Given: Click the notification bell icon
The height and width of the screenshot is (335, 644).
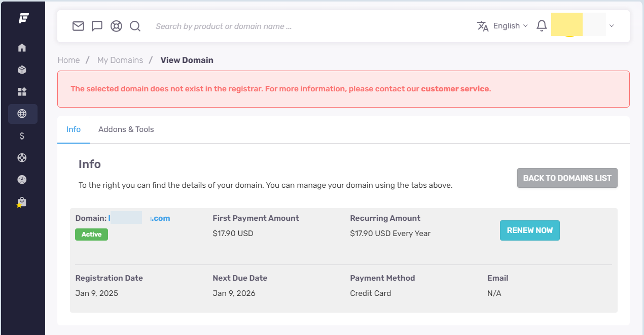Looking at the screenshot, I should [x=542, y=26].
